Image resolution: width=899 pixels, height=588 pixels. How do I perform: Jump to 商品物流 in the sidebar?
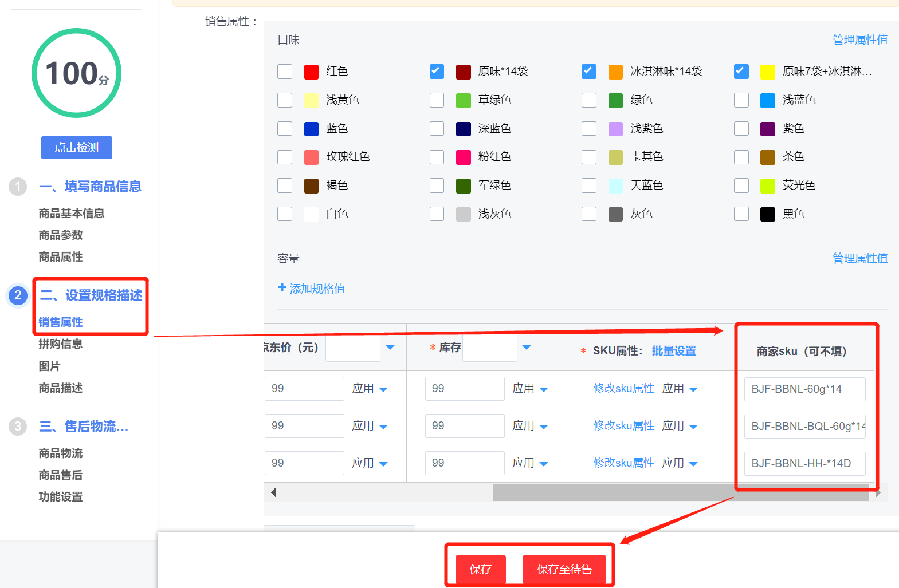61,453
